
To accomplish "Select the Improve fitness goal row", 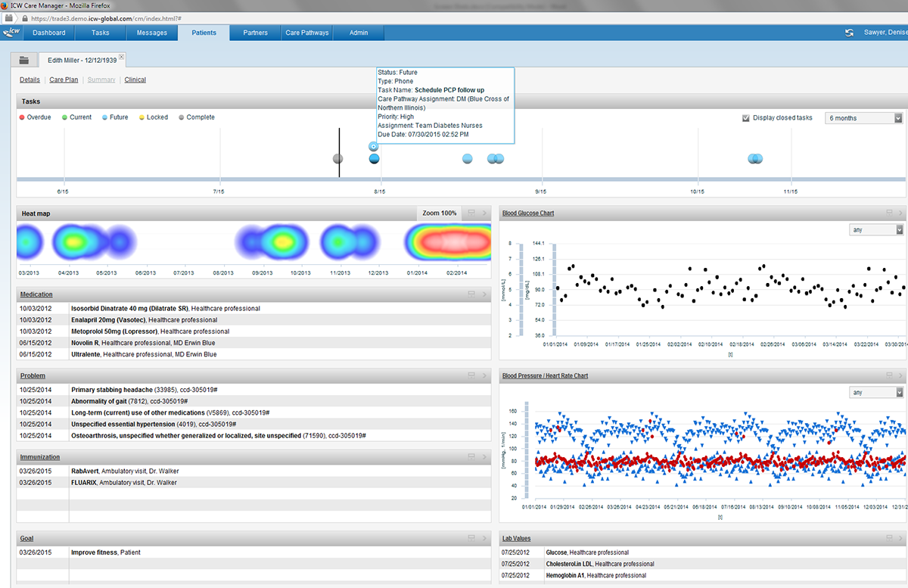I will pyautogui.click(x=254, y=552).
